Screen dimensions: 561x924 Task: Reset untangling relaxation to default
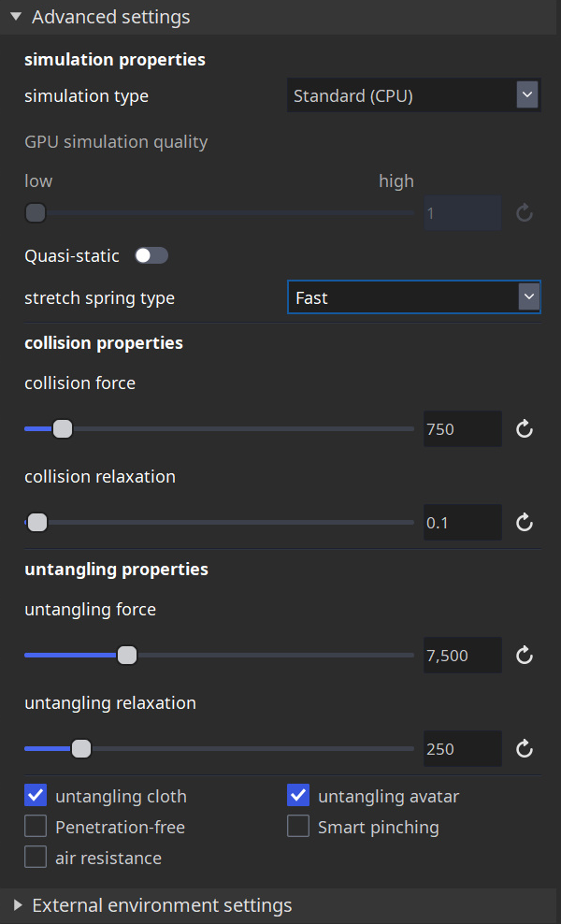(x=524, y=748)
